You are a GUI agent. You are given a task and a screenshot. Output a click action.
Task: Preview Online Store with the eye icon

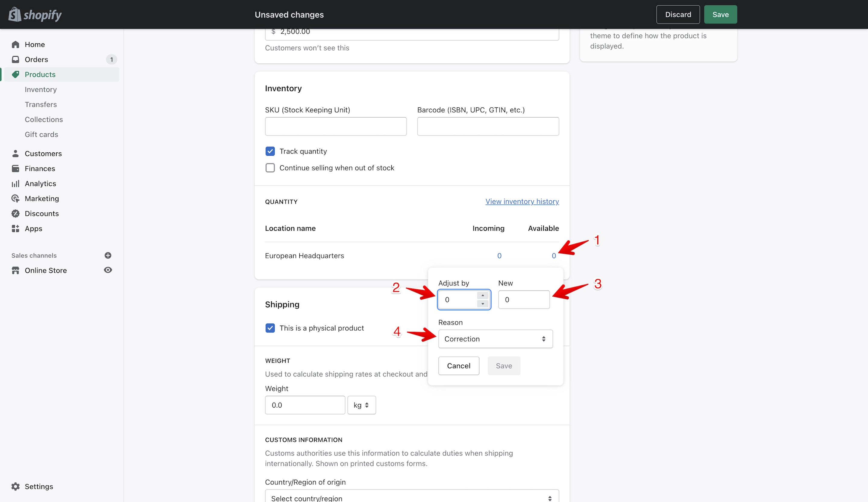[x=108, y=270]
